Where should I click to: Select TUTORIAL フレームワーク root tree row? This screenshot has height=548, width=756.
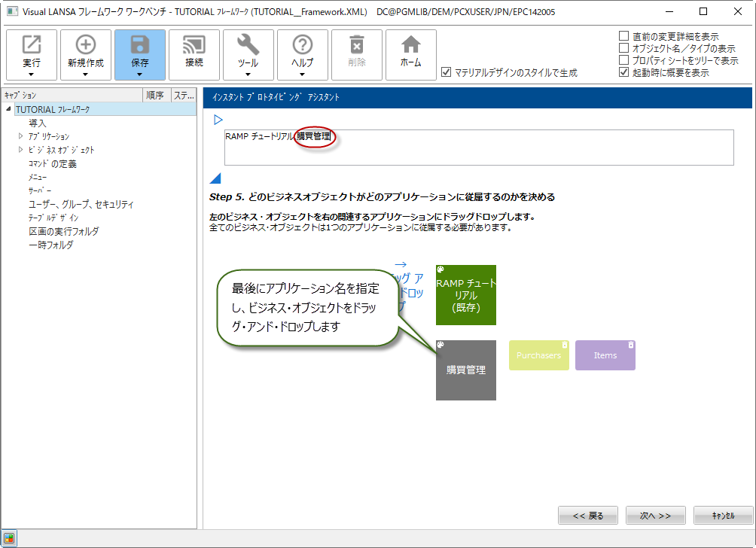tap(105, 109)
